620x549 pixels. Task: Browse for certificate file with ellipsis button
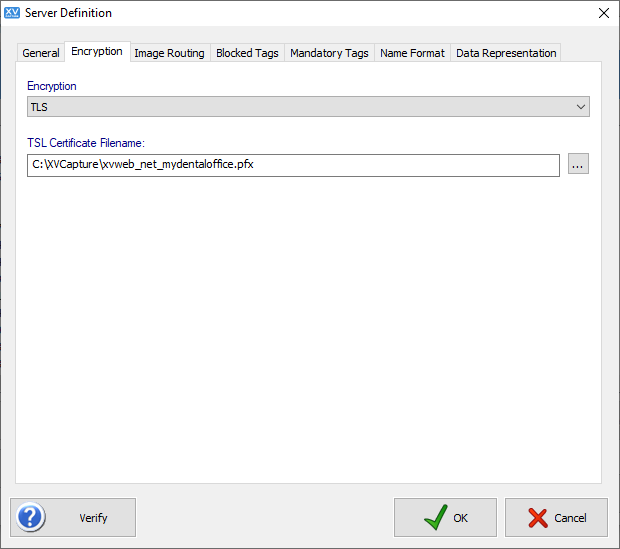click(x=578, y=164)
